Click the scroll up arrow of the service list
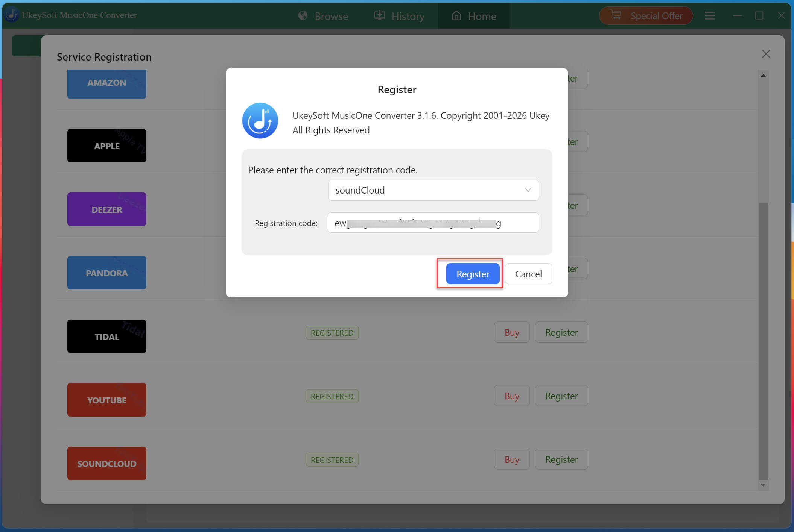The width and height of the screenshot is (794, 532). pos(763,76)
